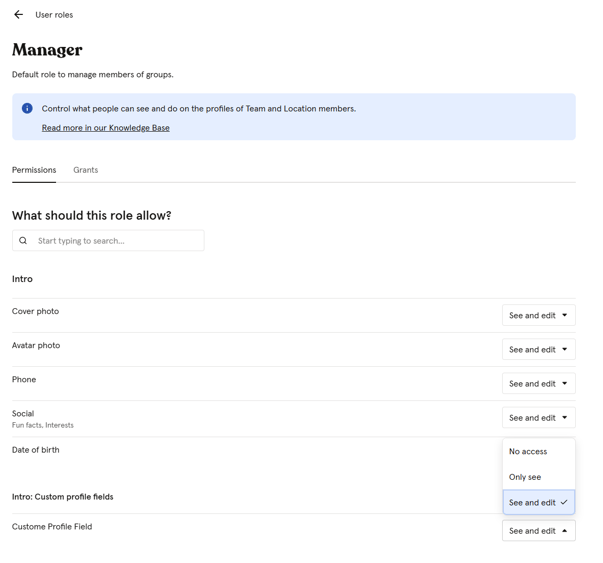This screenshot has height=563, width=603.
Task: Open Read more in our Knowledge Base
Action: pos(105,128)
